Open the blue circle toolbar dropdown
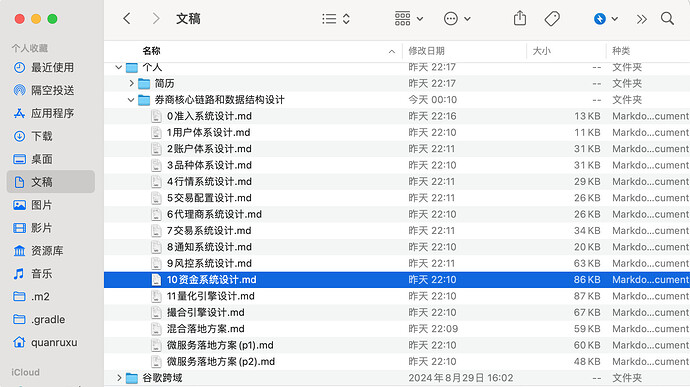 tap(606, 18)
